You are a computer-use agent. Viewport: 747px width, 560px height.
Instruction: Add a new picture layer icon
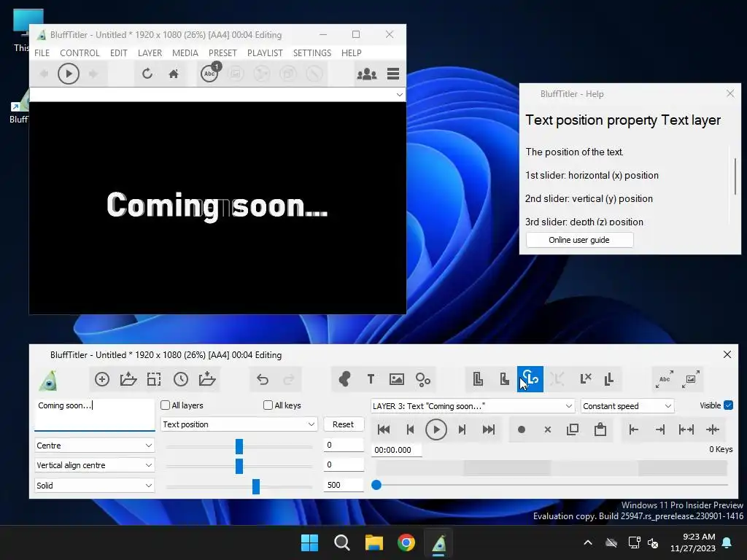[396, 379]
